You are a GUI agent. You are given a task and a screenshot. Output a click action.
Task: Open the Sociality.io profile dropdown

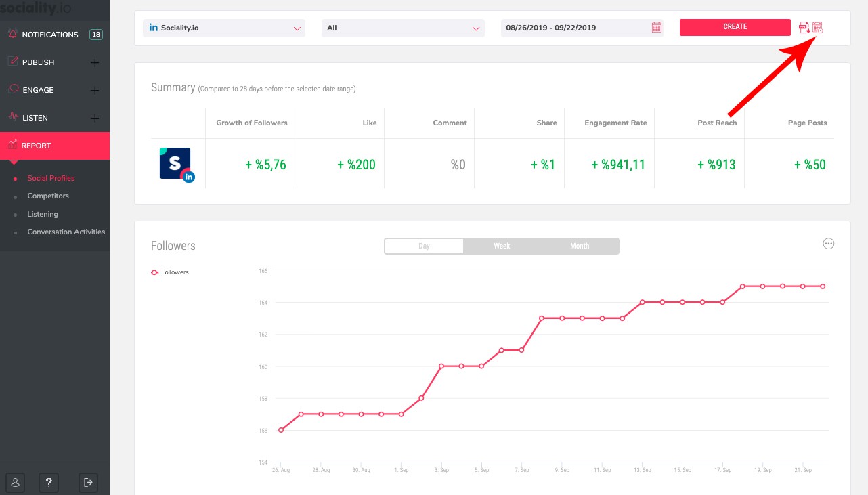(x=223, y=28)
